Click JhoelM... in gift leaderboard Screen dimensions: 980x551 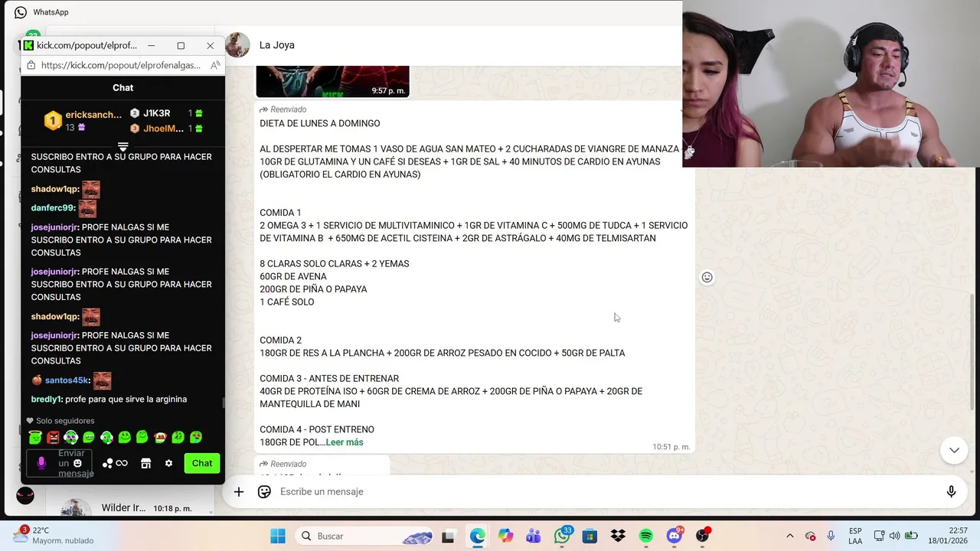163,129
